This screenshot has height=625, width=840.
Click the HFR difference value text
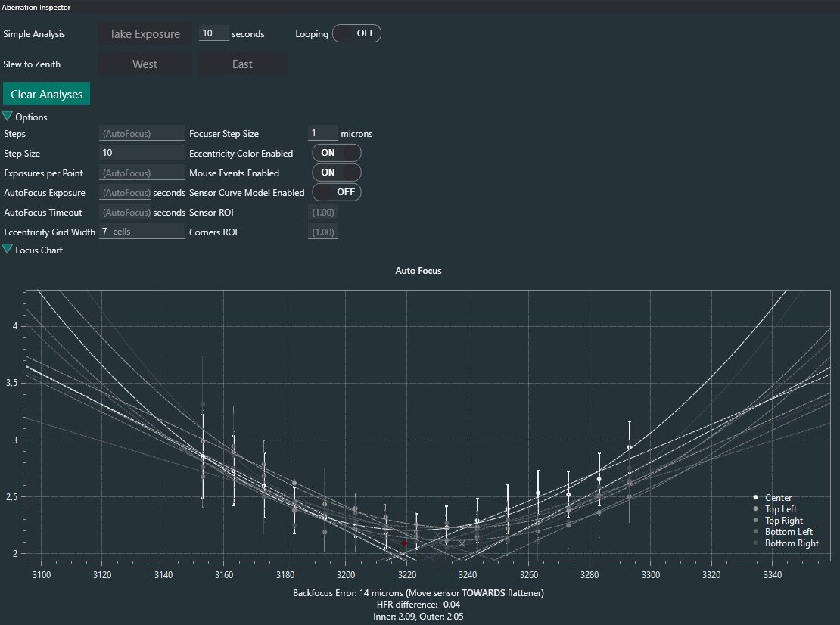[x=418, y=604]
